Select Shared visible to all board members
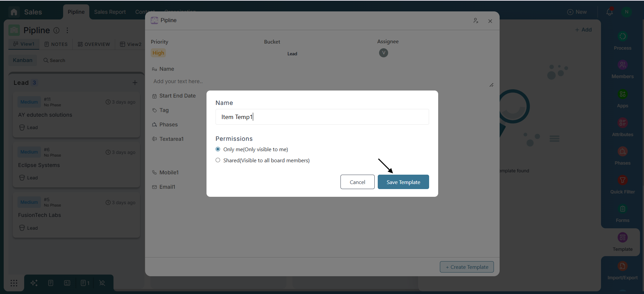 coord(218,160)
